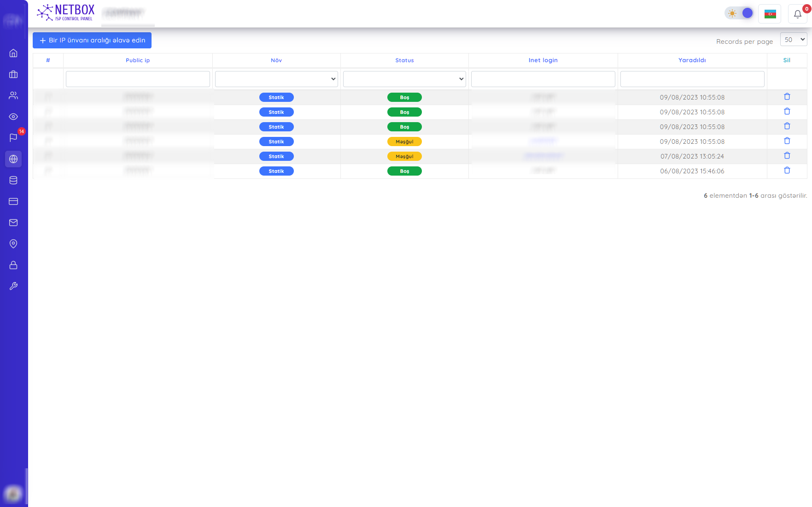Viewport: 812px width, 507px height.
Task: Sort by the Yaradıldı column header
Action: tap(692, 60)
